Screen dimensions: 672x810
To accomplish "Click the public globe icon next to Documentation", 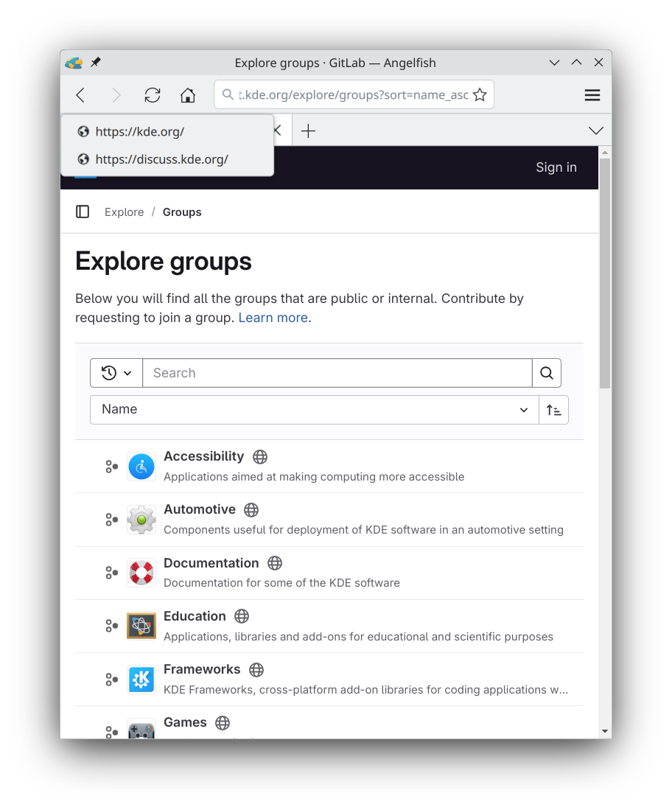I will tap(275, 564).
